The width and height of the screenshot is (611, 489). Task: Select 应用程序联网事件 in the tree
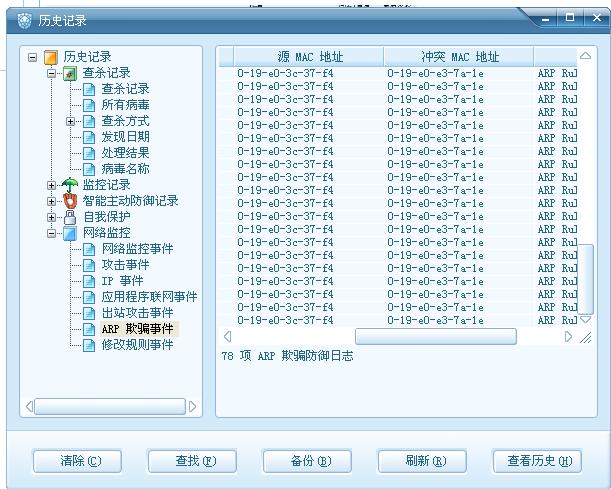[x=149, y=297]
